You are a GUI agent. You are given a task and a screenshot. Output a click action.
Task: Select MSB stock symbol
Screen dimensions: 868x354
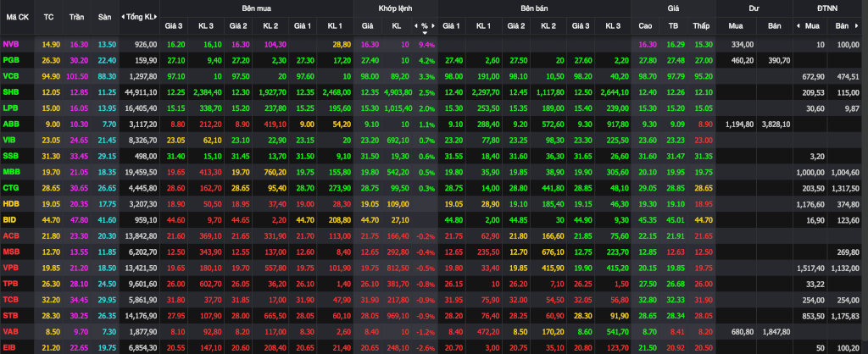(10, 252)
